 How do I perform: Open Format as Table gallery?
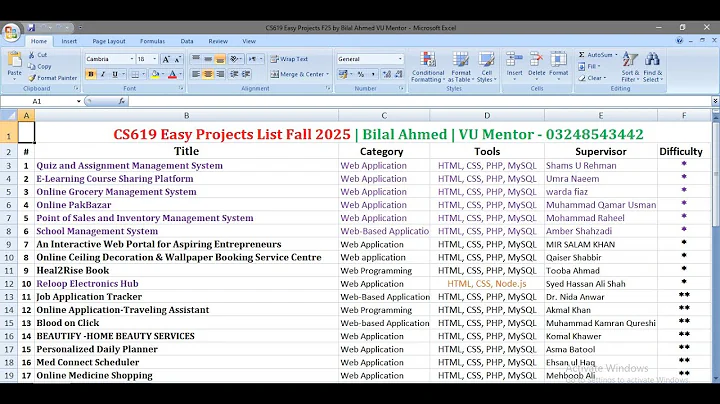[461, 67]
